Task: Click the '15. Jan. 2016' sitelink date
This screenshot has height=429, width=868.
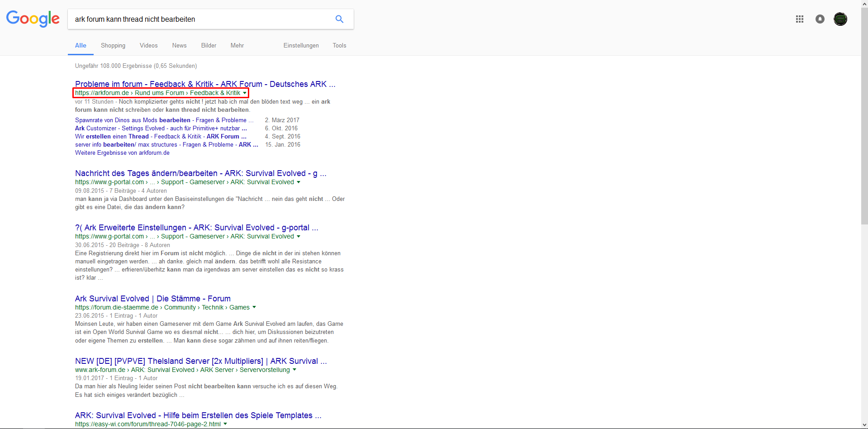Action: [283, 144]
